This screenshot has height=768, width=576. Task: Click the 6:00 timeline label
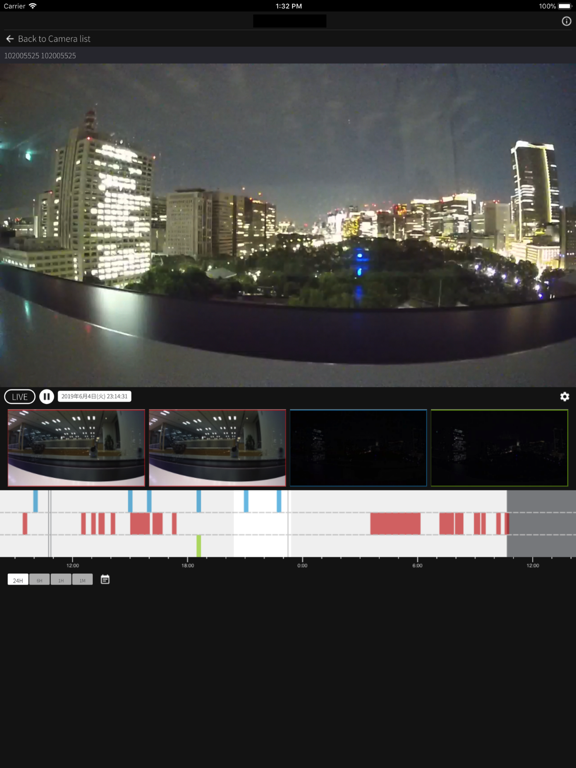tap(417, 565)
